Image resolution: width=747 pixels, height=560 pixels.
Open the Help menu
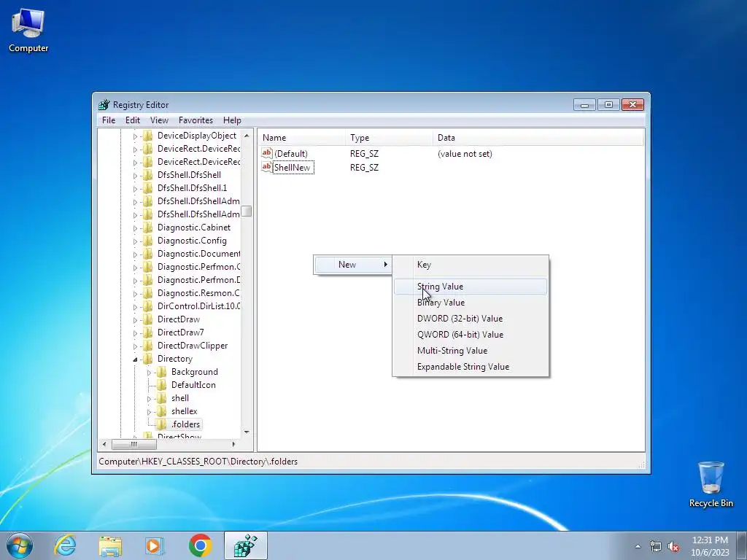(232, 120)
